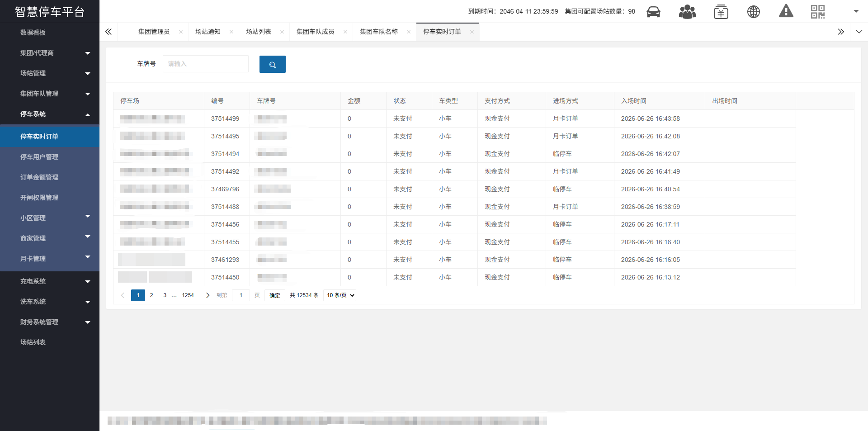Expand the account dropdown arrow at top right
Screen dimensions: 868x431
coord(856,11)
